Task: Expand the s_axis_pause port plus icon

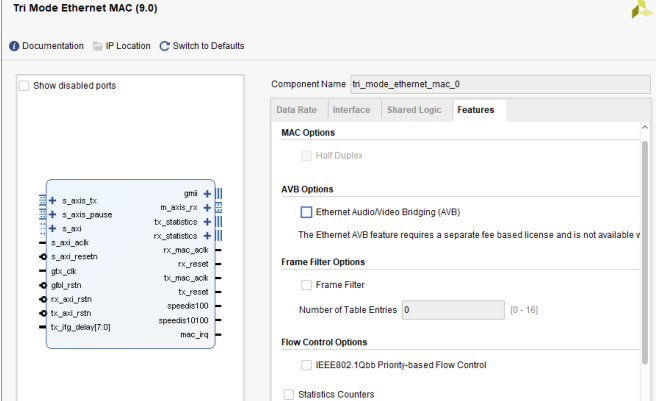Action: 53,214
